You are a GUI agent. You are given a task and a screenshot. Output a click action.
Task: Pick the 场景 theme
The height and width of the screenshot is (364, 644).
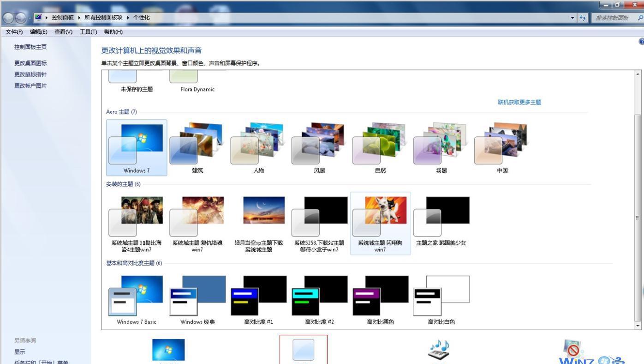coord(441,148)
